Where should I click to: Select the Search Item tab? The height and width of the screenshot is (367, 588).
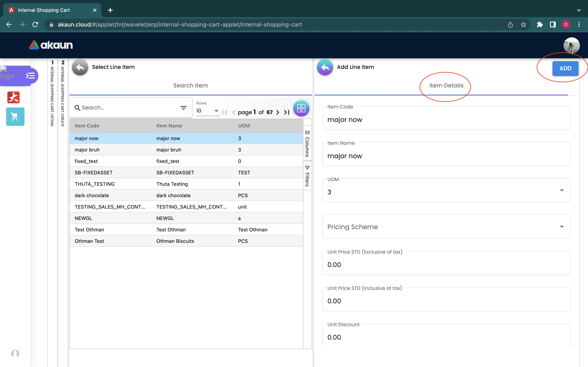(x=190, y=85)
